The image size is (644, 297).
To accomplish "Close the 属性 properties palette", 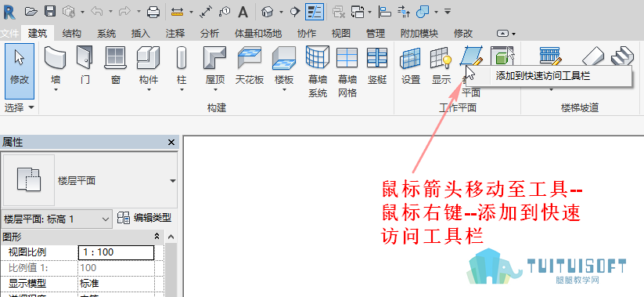I will [x=171, y=143].
